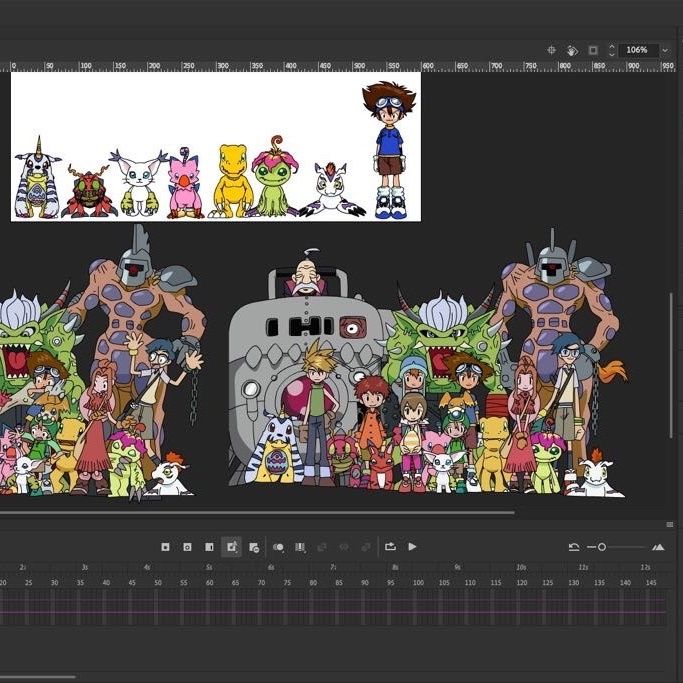Viewport: 683px width, 683px height.
Task: Click the timeline zoom slider handle
Action: [602, 547]
